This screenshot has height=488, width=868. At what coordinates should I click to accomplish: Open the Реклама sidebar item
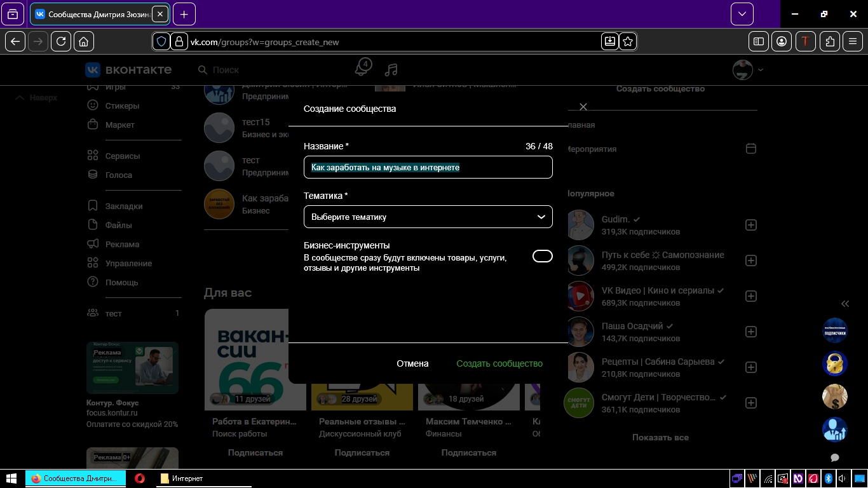point(122,244)
